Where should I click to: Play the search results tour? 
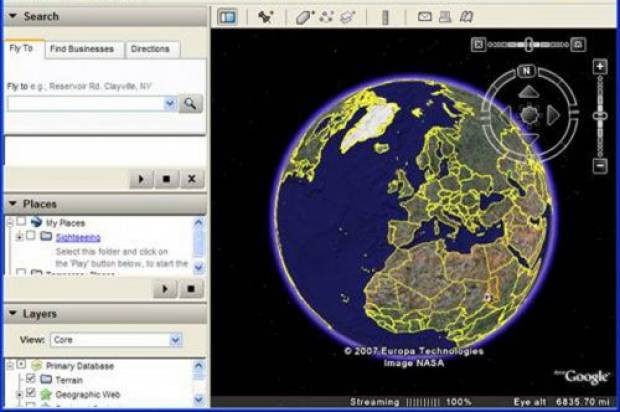(141, 179)
